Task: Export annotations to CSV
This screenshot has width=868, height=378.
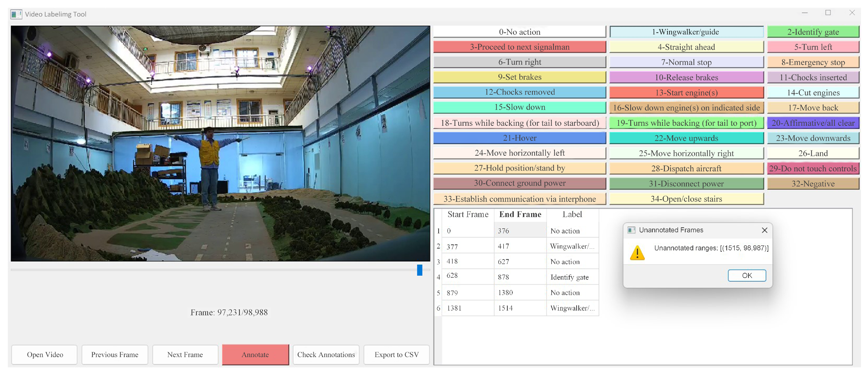Action: 396,354
